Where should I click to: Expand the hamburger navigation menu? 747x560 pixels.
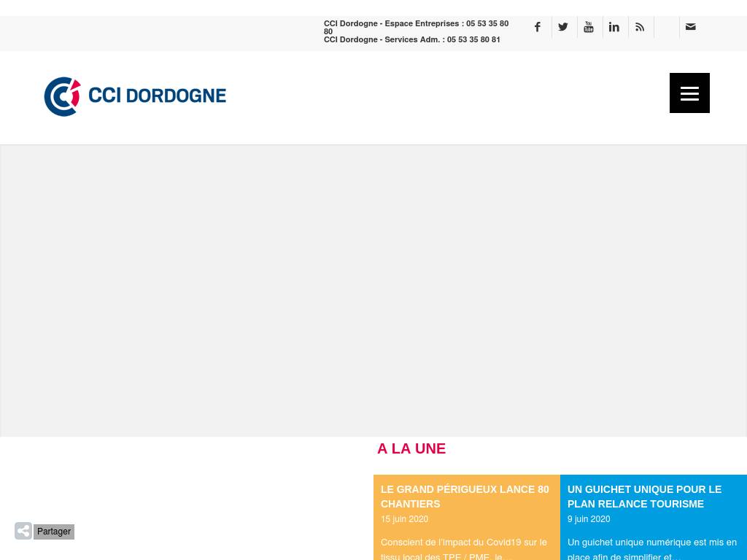(x=689, y=93)
